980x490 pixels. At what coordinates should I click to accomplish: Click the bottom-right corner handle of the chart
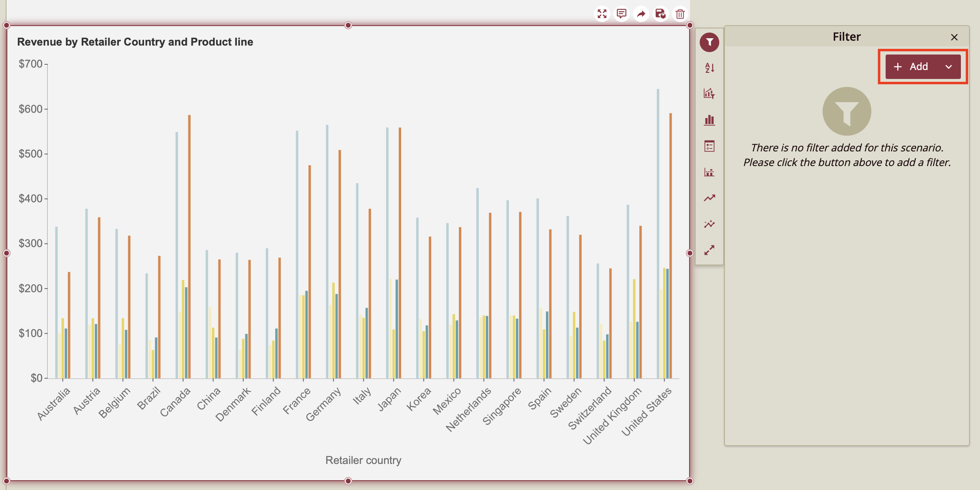click(690, 481)
